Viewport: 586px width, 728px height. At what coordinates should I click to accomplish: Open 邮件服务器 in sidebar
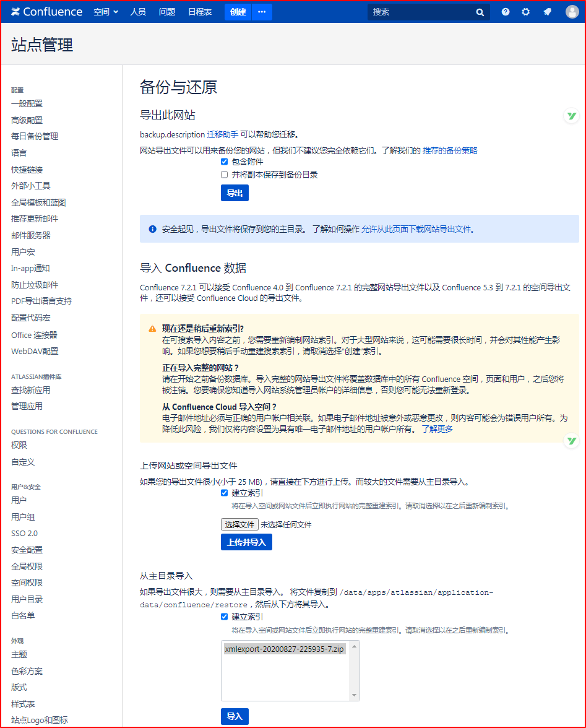pyautogui.click(x=31, y=235)
